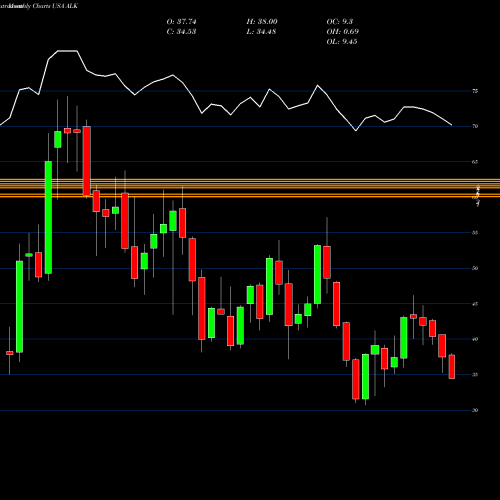Screen dimensions: 500x500
Task: Click the 70 price axis label
Action: (x=475, y=126)
